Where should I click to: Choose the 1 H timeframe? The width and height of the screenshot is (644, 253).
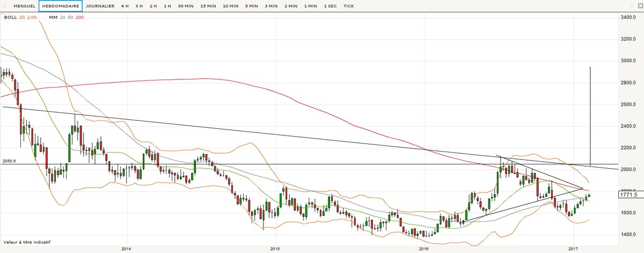tap(167, 6)
